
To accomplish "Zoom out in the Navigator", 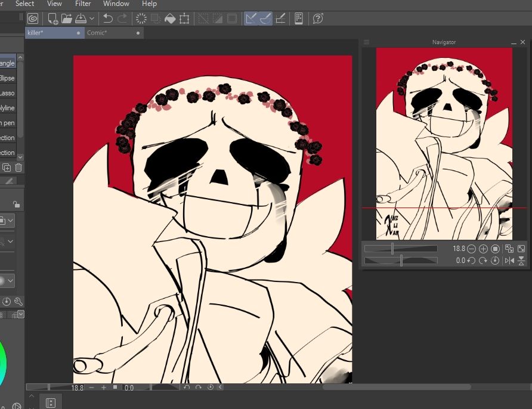I will tap(471, 249).
